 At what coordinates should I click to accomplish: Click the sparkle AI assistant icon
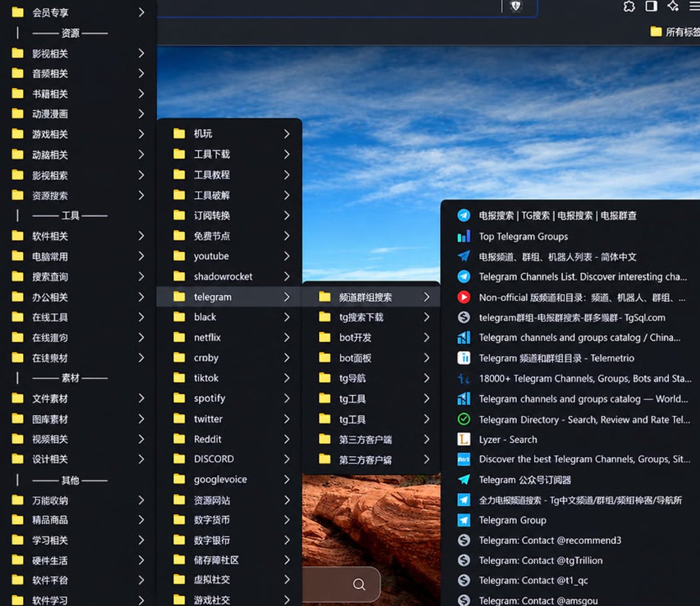click(673, 6)
